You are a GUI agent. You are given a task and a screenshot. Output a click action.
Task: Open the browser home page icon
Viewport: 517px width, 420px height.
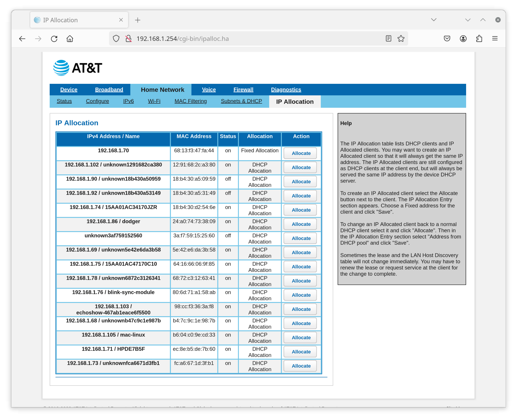(x=70, y=38)
